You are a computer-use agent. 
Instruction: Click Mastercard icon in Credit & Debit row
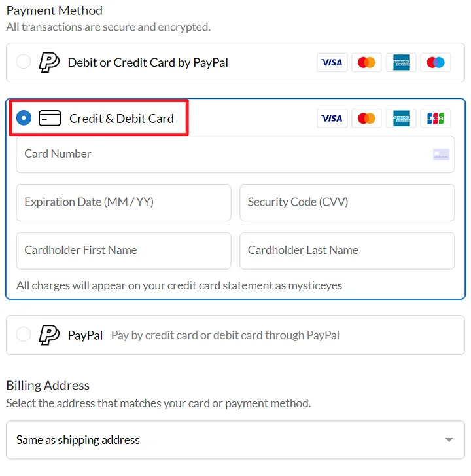pyautogui.click(x=367, y=119)
